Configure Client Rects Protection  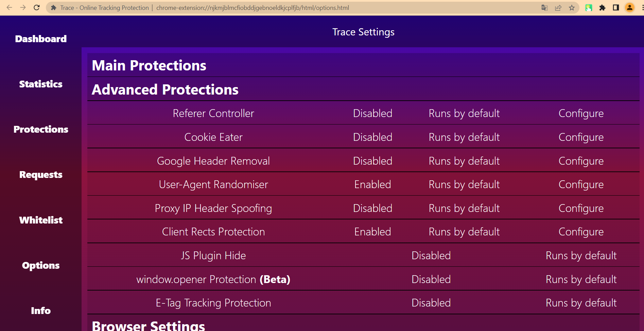[581, 232]
